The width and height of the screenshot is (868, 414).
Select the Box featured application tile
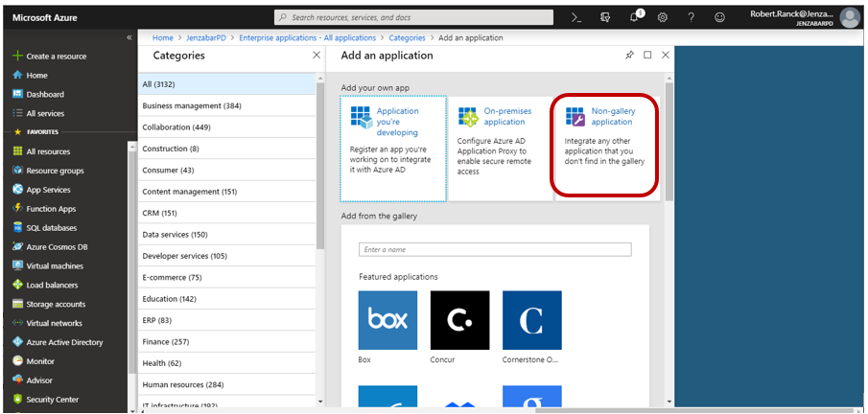(387, 320)
